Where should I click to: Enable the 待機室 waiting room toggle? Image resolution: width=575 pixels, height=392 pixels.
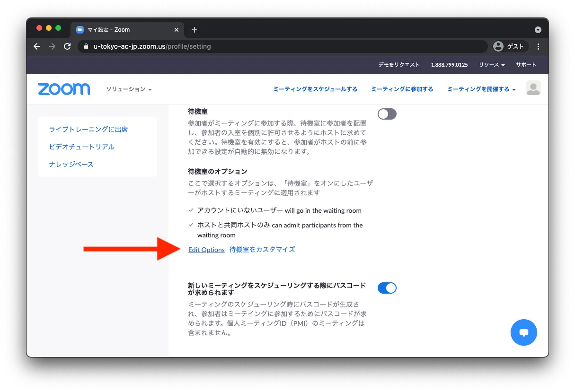387,114
